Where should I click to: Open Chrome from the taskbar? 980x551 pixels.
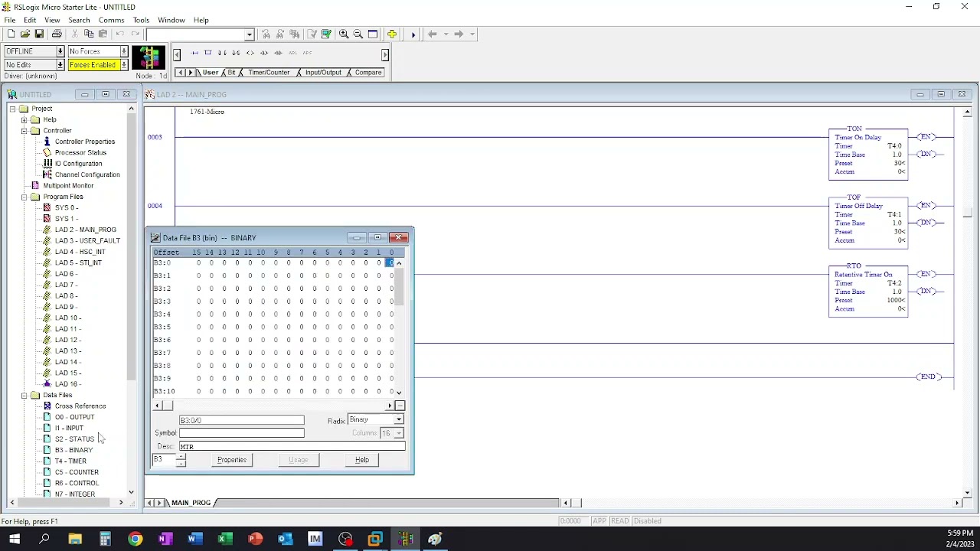click(x=135, y=539)
